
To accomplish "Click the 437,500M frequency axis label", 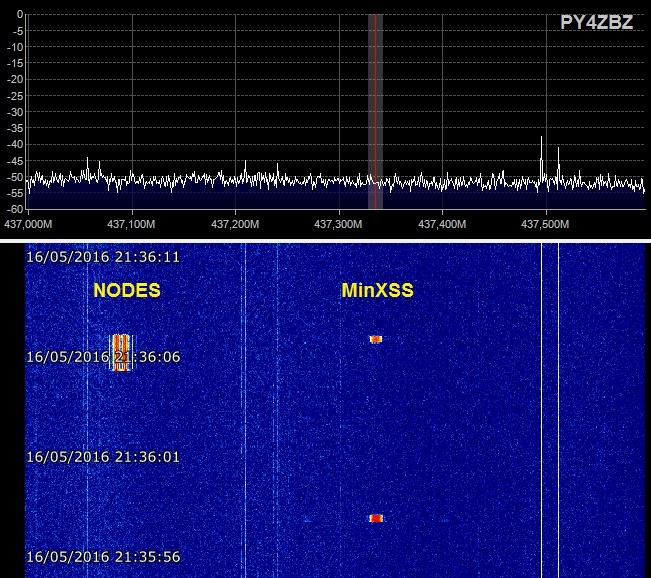I will click(544, 223).
